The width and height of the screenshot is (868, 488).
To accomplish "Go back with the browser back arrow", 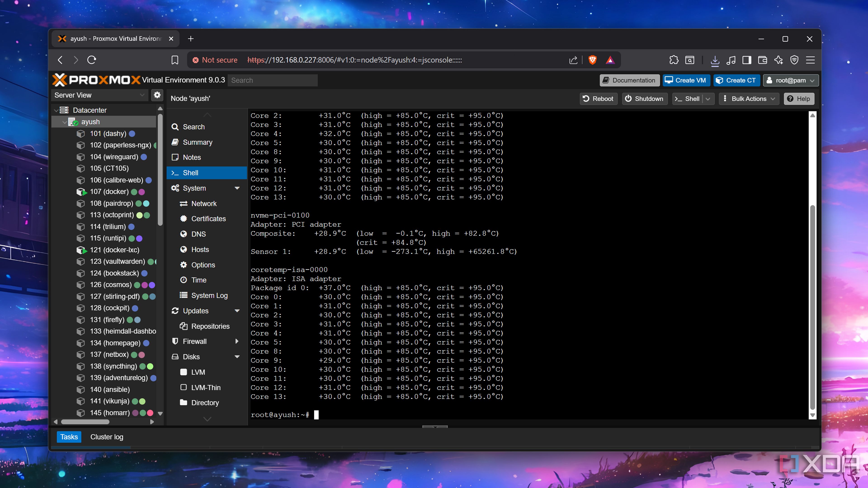I will tap(60, 60).
